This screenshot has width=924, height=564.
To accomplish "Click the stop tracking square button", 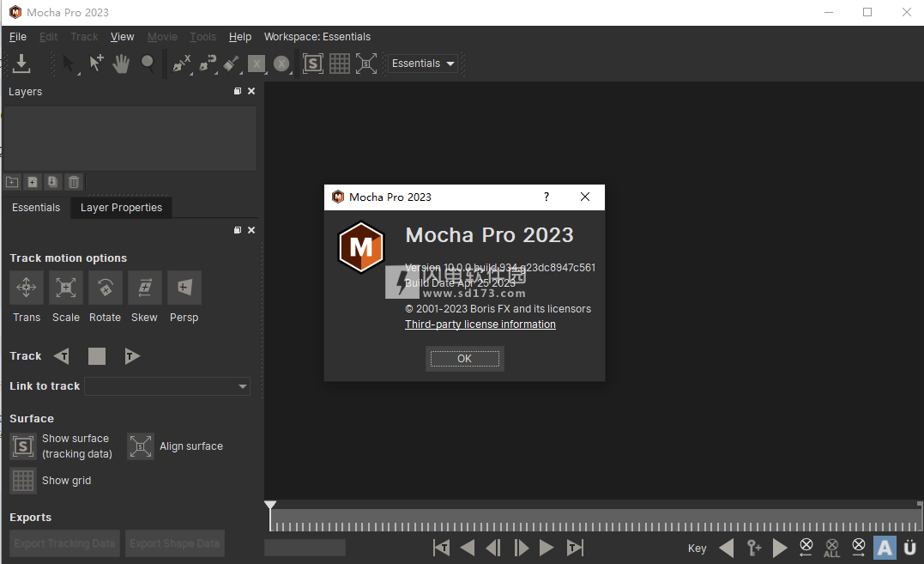I will click(x=97, y=356).
